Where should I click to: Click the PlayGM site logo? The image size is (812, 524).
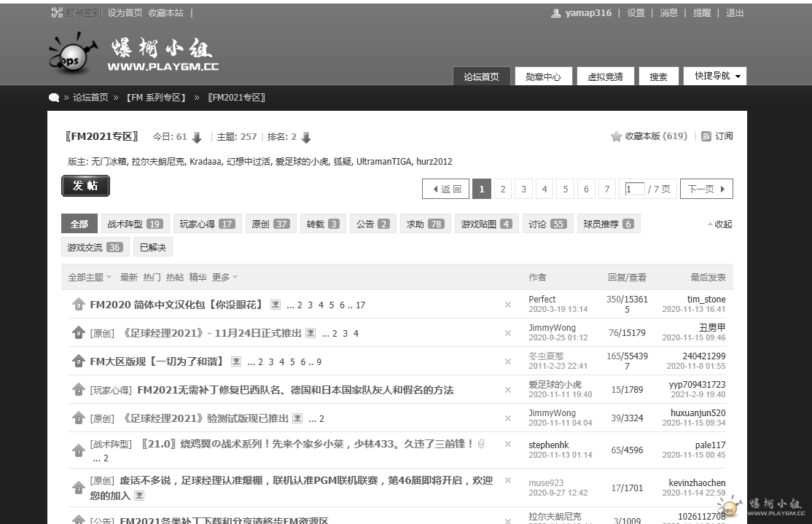click(x=134, y=52)
